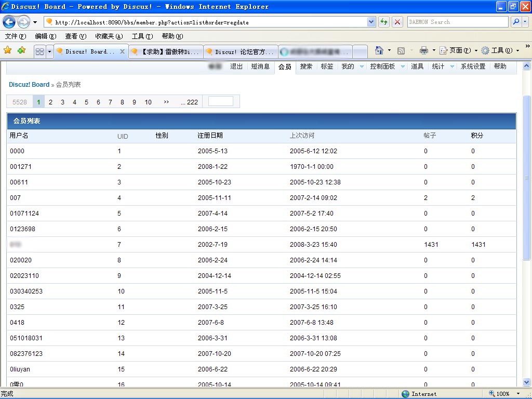Open the 系统设置 link
532x399 pixels.
473,66
